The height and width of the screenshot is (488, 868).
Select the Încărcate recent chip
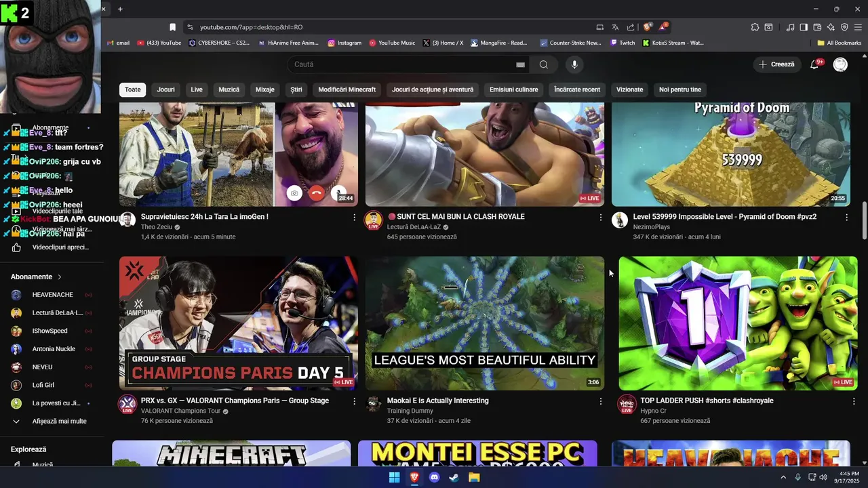click(x=577, y=89)
